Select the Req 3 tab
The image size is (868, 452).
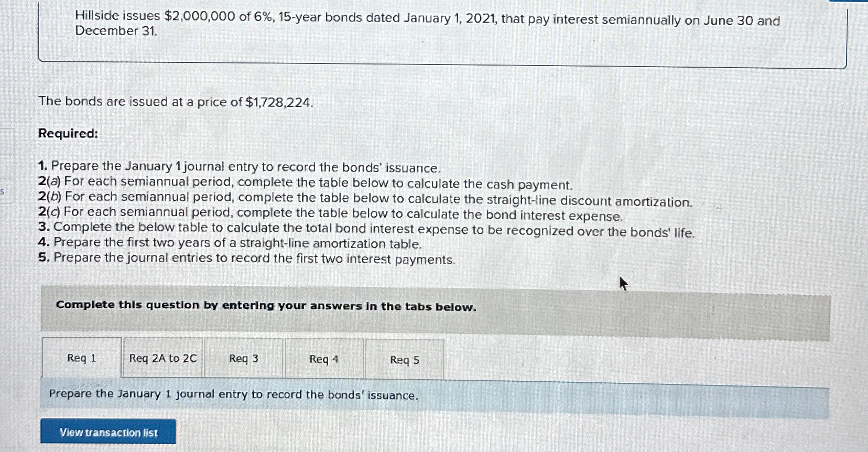click(243, 359)
